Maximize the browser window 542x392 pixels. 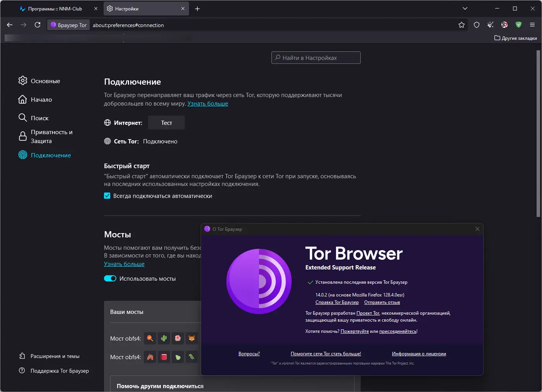click(515, 9)
